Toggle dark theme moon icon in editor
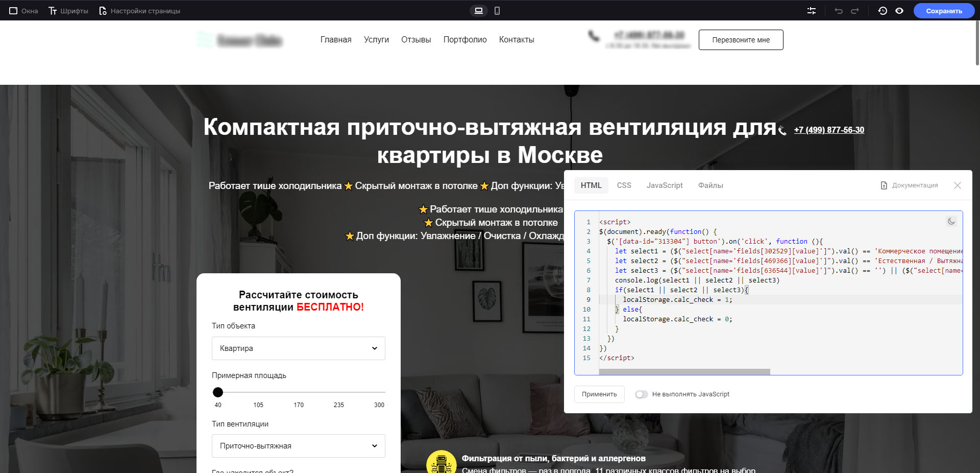Screen dimensions: 980x473 pyautogui.click(x=951, y=221)
